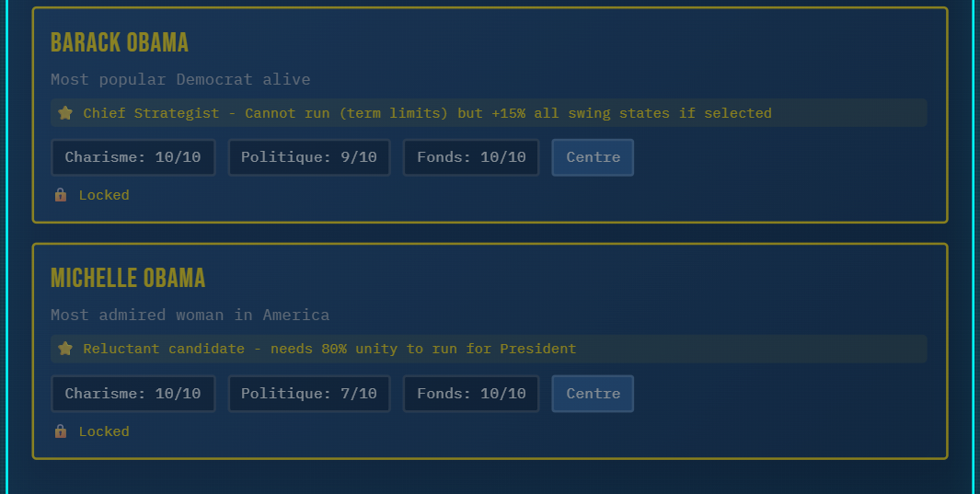This screenshot has width=980, height=494.
Task: Click the lock icon on Barack Obama's card
Action: point(61,195)
